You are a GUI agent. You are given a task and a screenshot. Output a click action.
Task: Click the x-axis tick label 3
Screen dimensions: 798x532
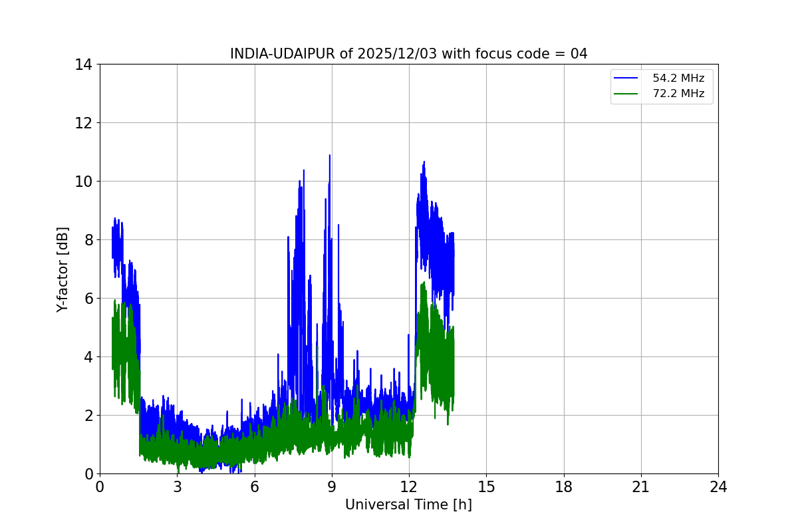177,487
